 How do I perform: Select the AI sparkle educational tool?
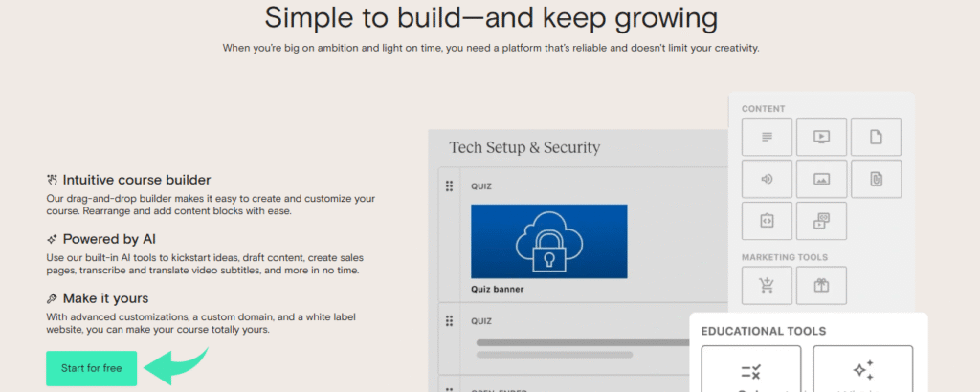tap(863, 369)
